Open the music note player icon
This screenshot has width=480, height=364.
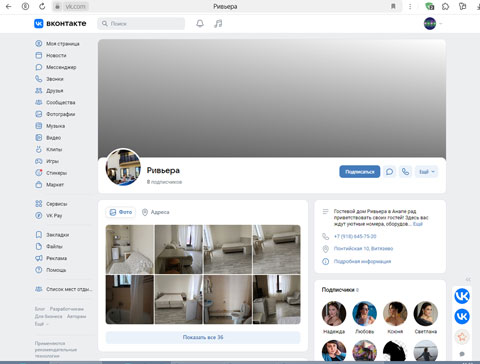[x=218, y=23]
